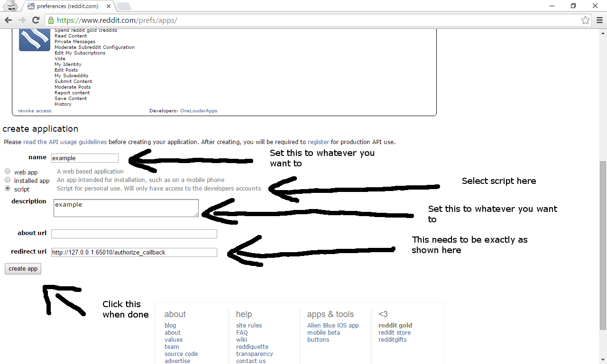Open the reddiquette link

point(252,347)
